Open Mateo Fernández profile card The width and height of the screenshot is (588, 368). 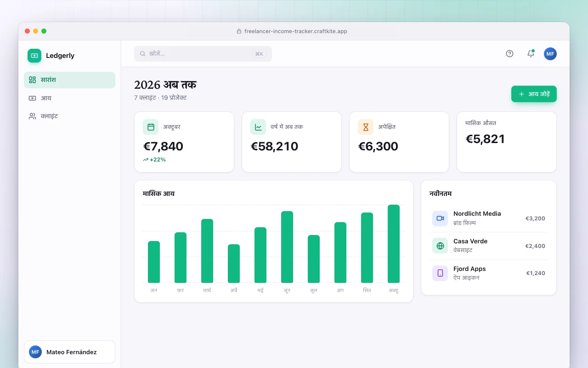[69, 352]
